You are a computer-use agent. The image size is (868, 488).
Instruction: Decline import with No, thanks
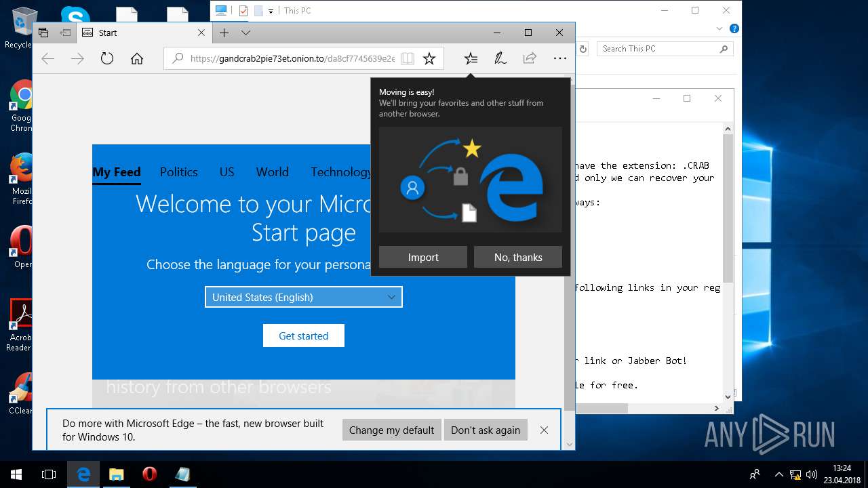[x=518, y=257]
